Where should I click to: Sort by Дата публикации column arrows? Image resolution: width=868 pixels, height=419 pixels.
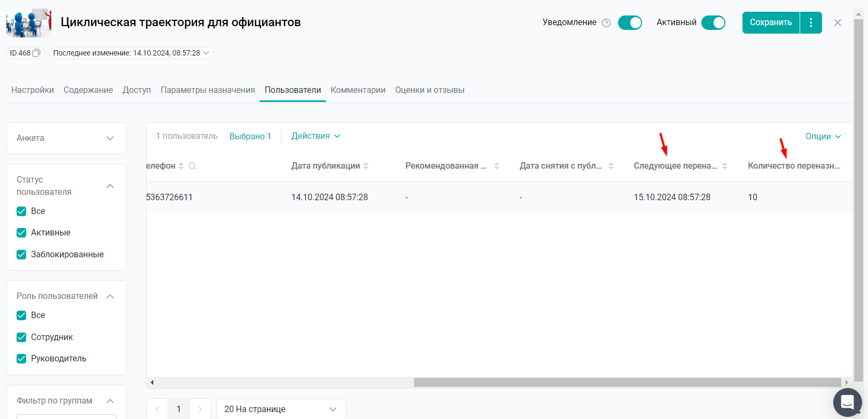[x=366, y=166]
